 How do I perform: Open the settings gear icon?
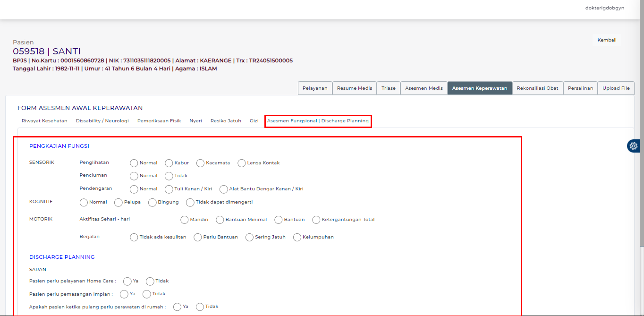coord(634,146)
